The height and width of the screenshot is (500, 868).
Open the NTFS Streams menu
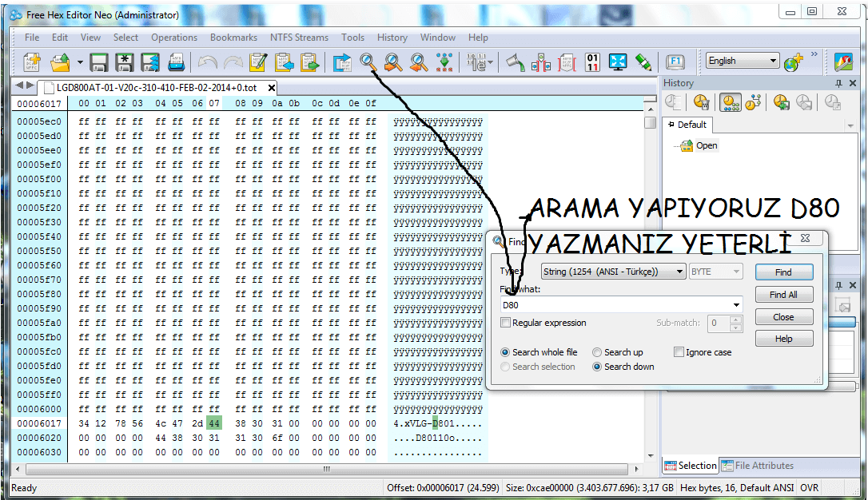[x=299, y=38]
